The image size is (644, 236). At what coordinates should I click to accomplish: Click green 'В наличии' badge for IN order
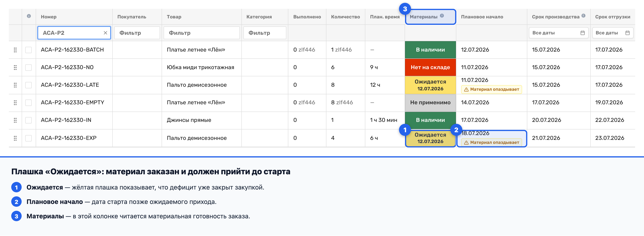tap(430, 120)
